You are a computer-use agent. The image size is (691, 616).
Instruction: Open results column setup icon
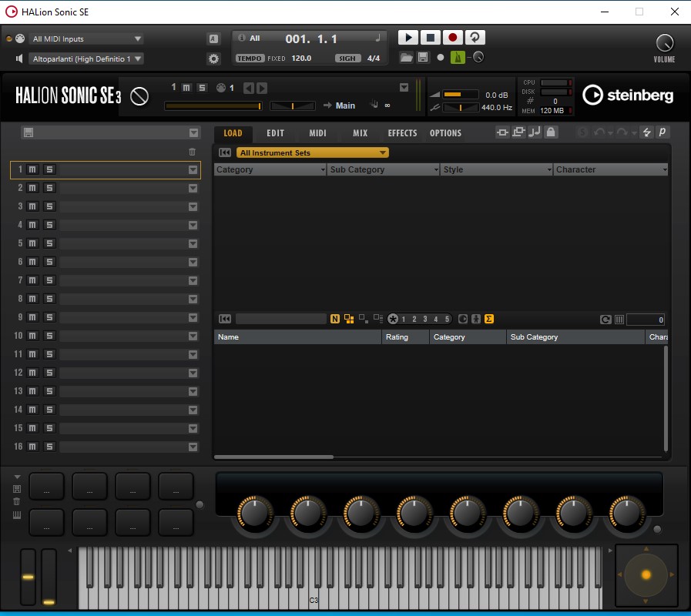click(x=619, y=320)
